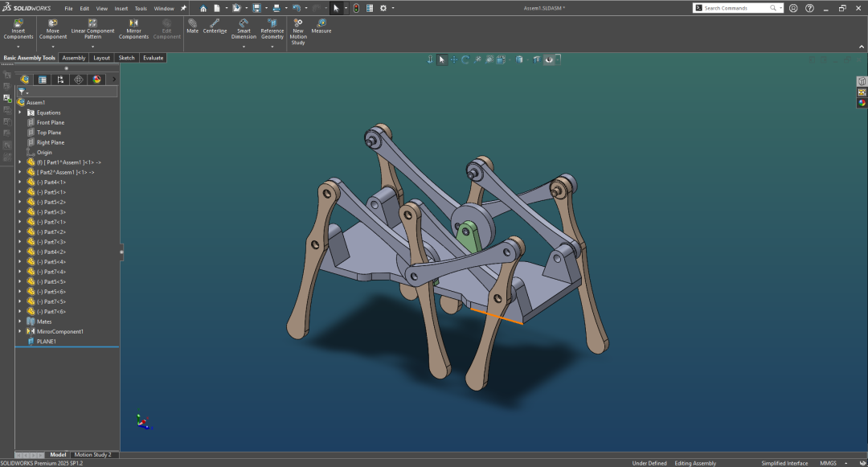The height and width of the screenshot is (467, 868).
Task: Open the Insert Components tool
Action: [x=18, y=30]
